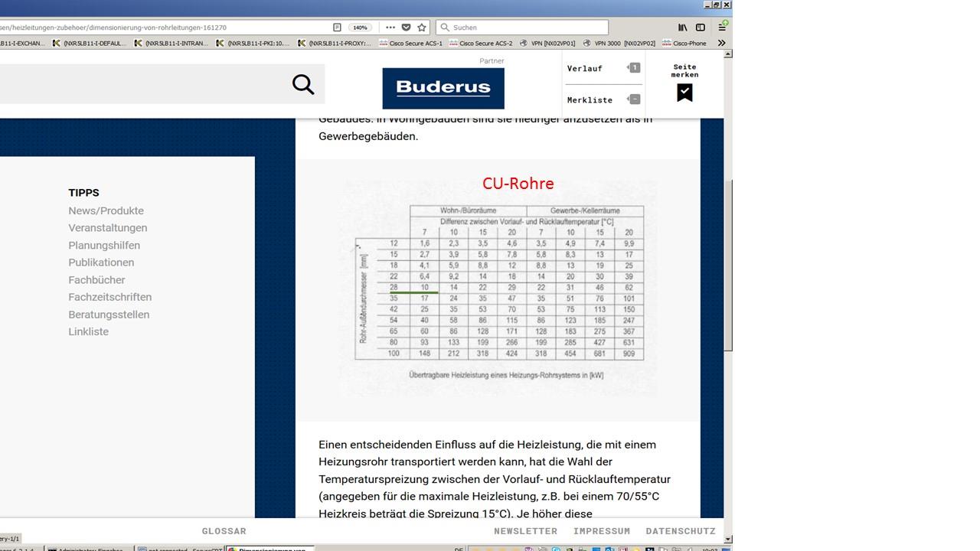The height and width of the screenshot is (551, 980).
Task: Open Fachbücher sidebar link
Action: (96, 280)
